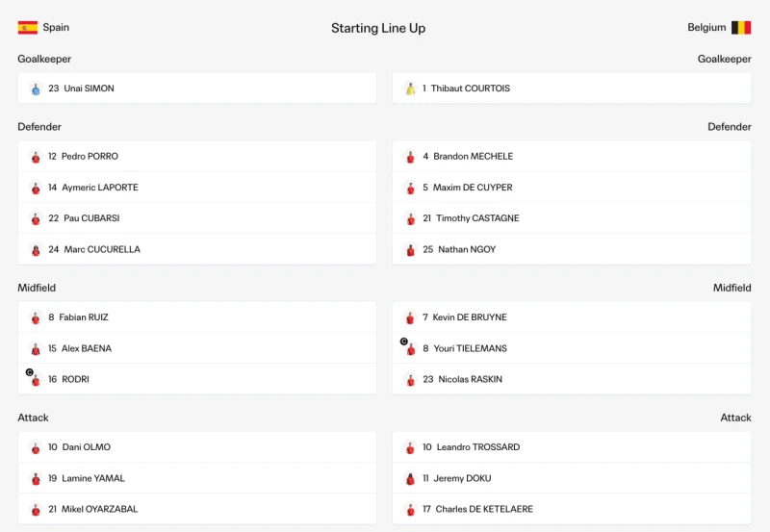Select player 5 Maxim DE CUYPER
770x532 pixels.
[571, 187]
